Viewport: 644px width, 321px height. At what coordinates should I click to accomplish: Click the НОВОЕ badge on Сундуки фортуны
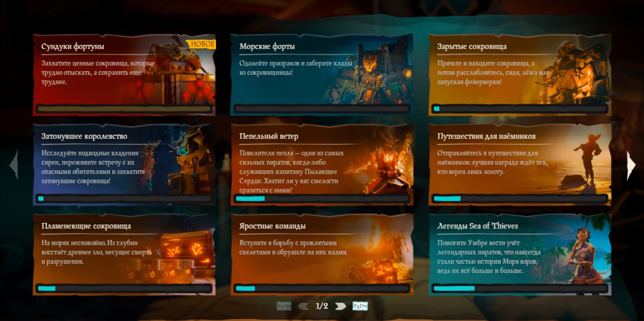click(x=203, y=44)
